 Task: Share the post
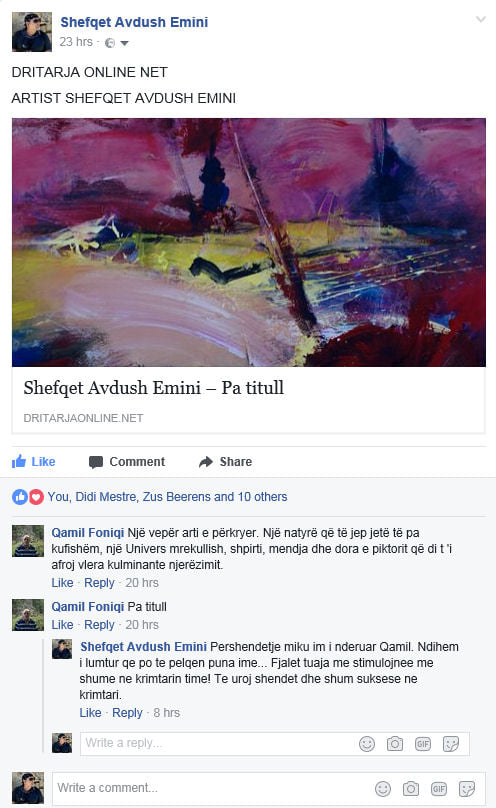tap(226, 461)
